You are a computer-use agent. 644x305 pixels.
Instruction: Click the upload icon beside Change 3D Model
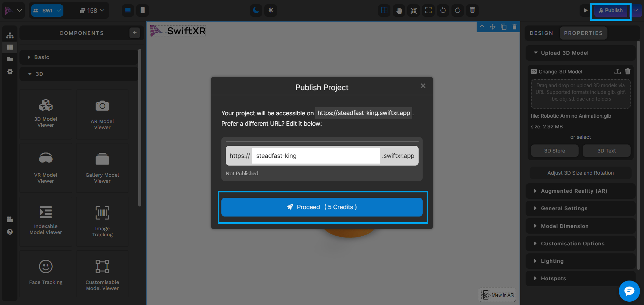point(617,71)
